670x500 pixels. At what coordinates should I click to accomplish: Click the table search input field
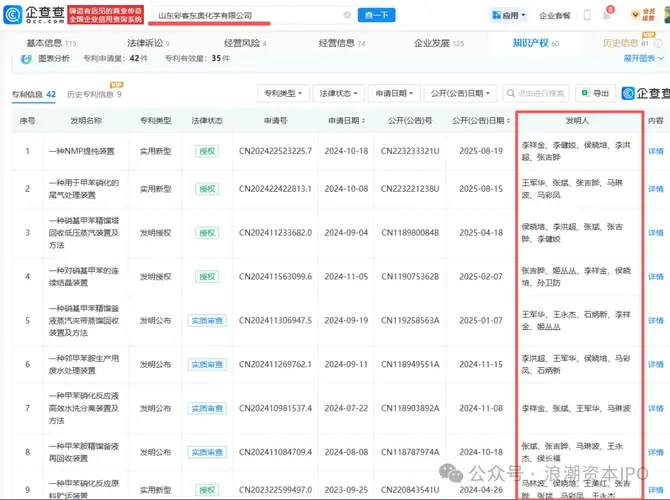pos(536,93)
